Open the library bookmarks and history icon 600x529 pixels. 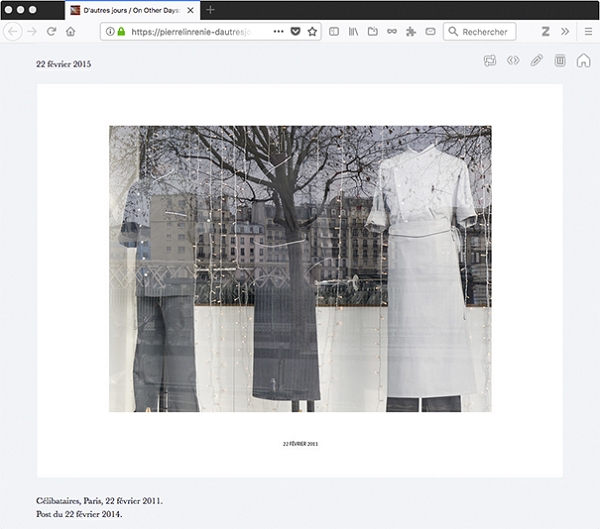[x=353, y=32]
